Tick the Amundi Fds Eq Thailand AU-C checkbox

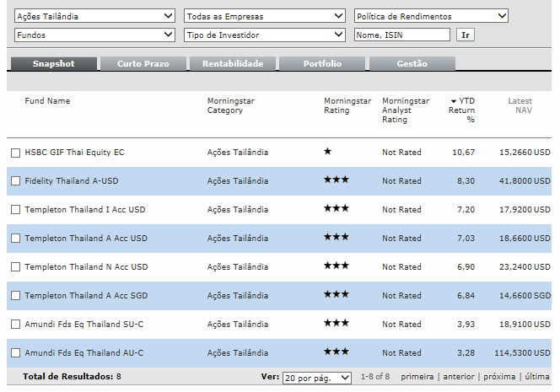coord(15,352)
